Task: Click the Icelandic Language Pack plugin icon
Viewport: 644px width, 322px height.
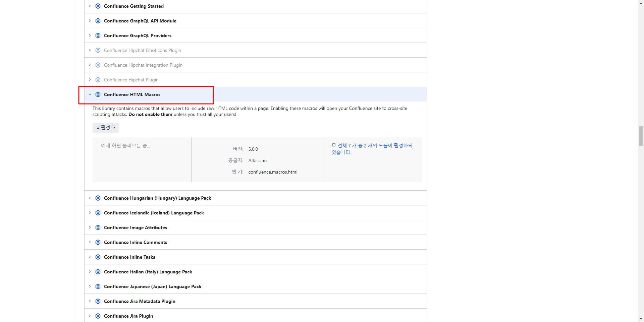Action: click(98, 213)
